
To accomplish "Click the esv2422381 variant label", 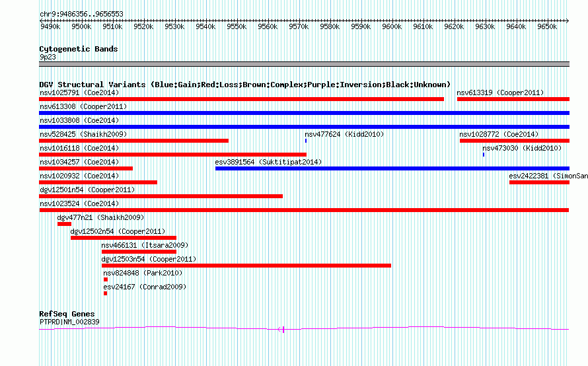I will [x=548, y=176].
